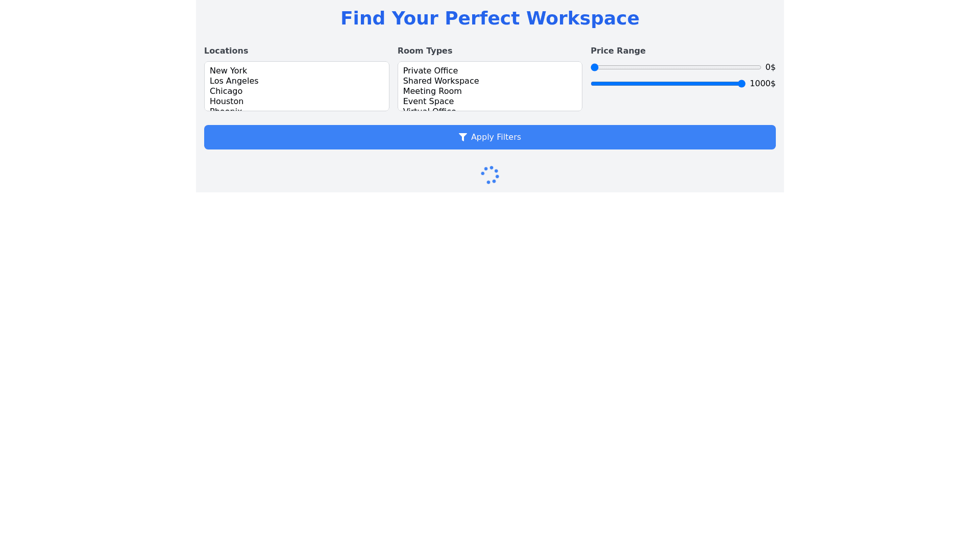Click the 1000$ maximum price value

tap(762, 84)
